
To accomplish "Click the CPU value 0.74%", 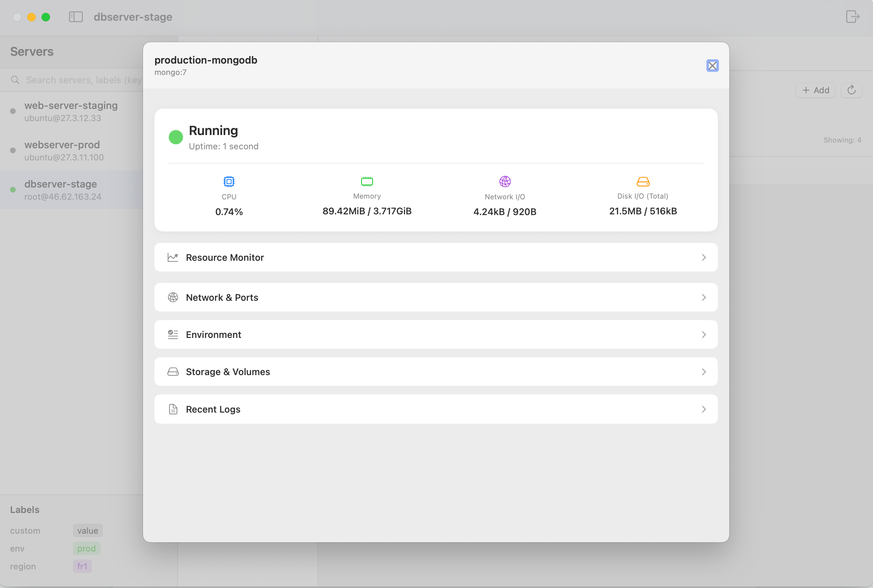I will 229,211.
